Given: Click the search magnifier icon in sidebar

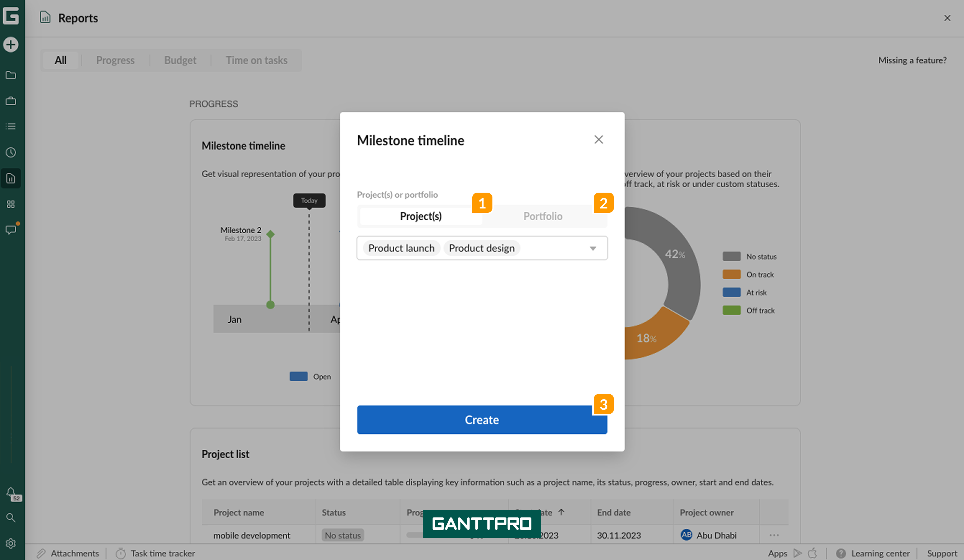Looking at the screenshot, I should click(11, 518).
